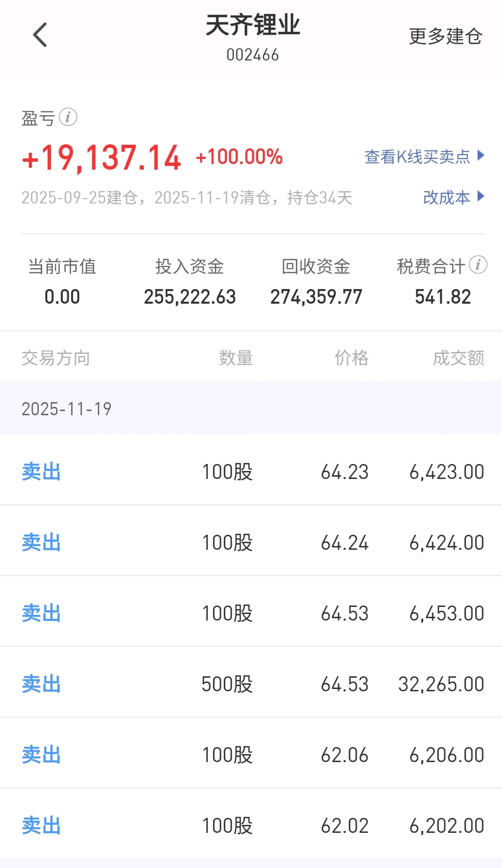
Task: Select the 数量 column header
Action: point(236,358)
